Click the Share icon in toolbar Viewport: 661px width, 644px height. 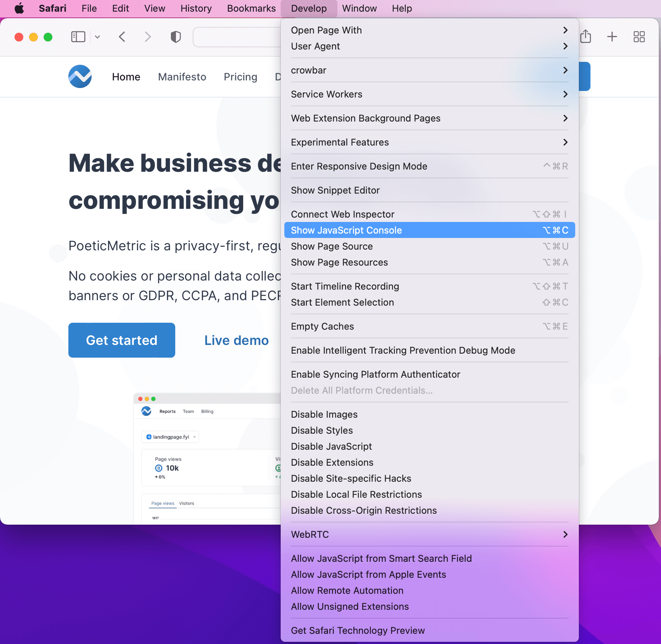tap(585, 36)
